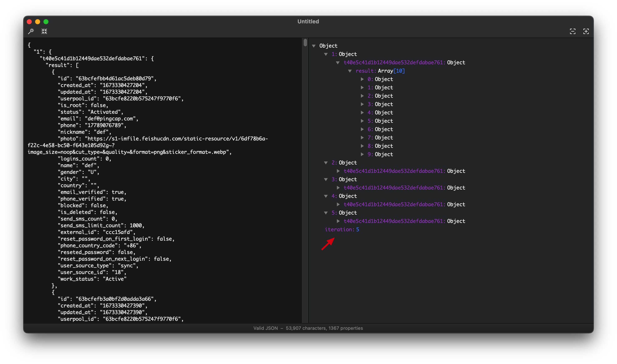This screenshot has width=617, height=364.
Task: Click the green full-screen window button
Action: (46, 21)
